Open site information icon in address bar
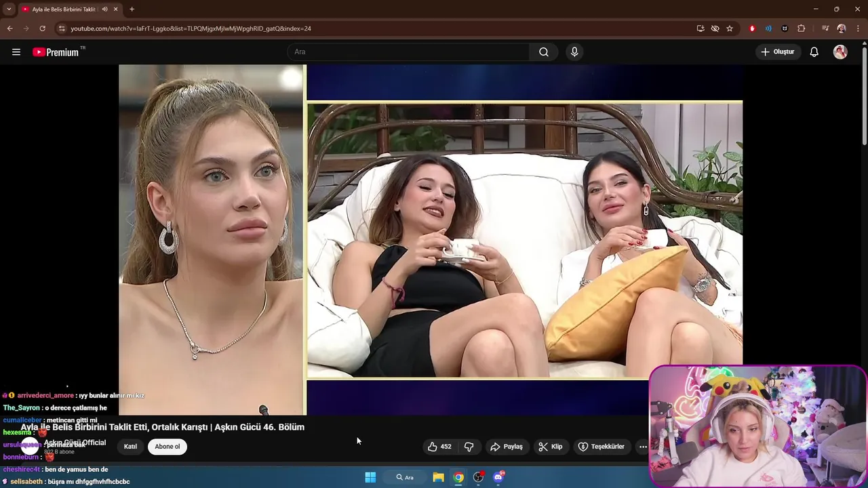Viewport: 868px width, 488px height. [x=62, y=28]
